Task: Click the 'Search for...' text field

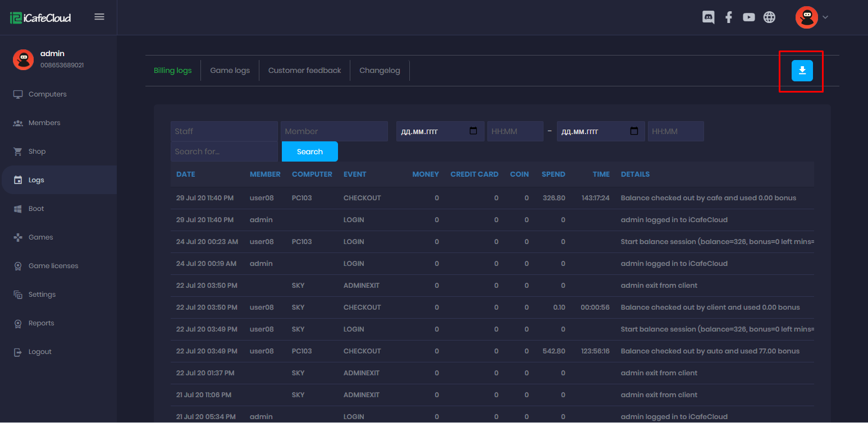Action: point(224,151)
